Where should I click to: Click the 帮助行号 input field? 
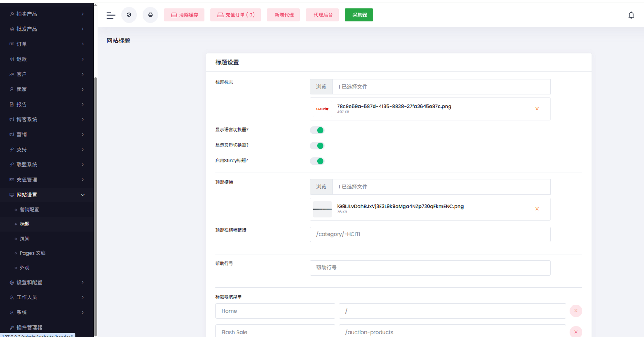point(430,268)
